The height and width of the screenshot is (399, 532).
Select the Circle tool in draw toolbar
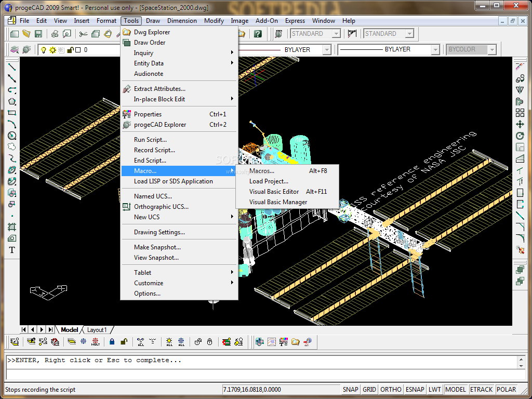(x=12, y=136)
